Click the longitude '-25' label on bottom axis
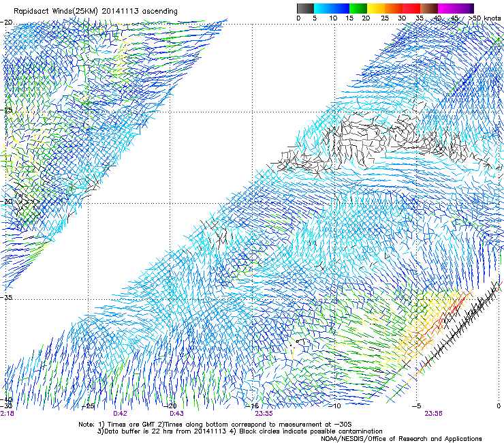Image resolution: width=504 pixels, height=443 pixels. pyautogui.click(x=88, y=406)
